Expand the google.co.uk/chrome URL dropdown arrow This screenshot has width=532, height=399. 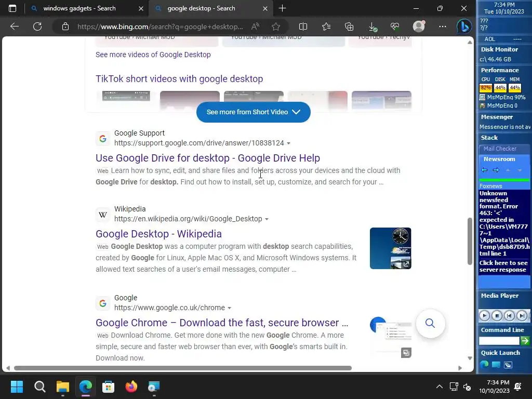229,308
